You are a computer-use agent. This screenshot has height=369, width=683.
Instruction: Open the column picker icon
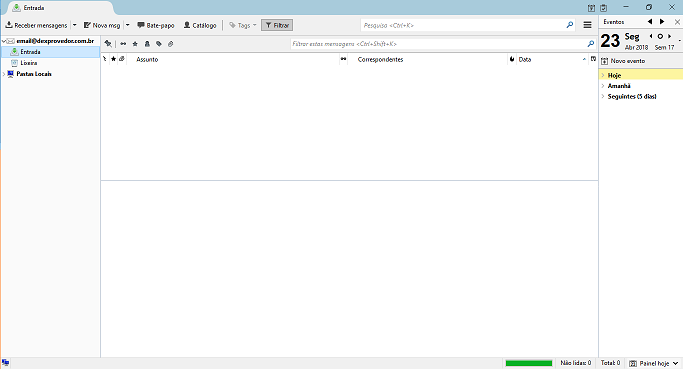click(x=593, y=59)
